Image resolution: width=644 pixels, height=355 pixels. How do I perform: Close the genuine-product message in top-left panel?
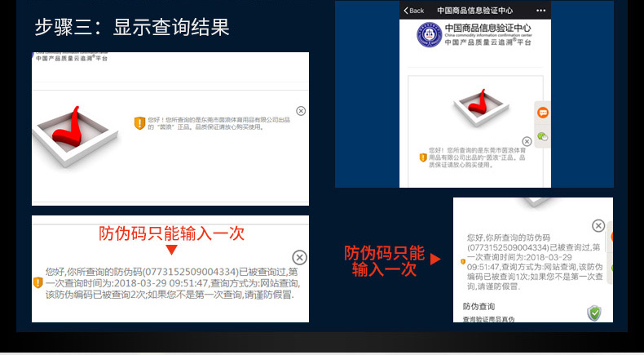click(x=301, y=111)
